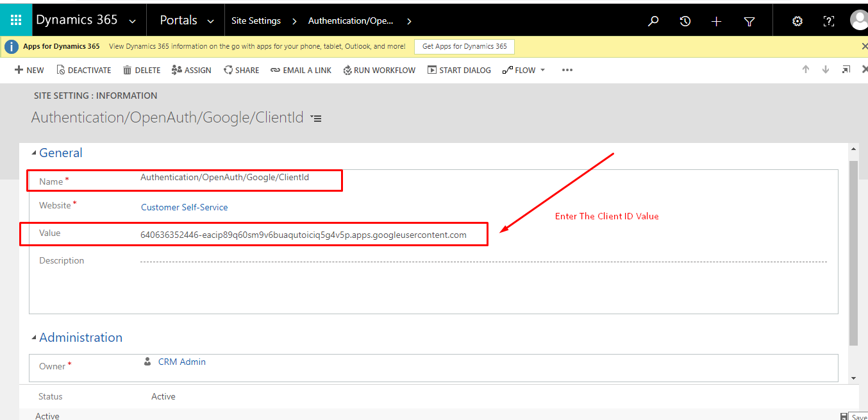Open the advanced find funnel icon
868x420 pixels.
pyautogui.click(x=749, y=21)
